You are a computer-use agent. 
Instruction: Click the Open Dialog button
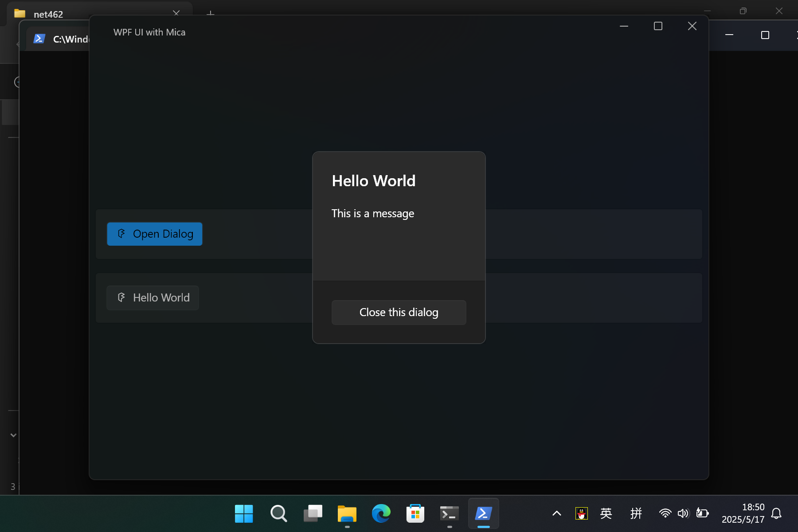[155, 234]
